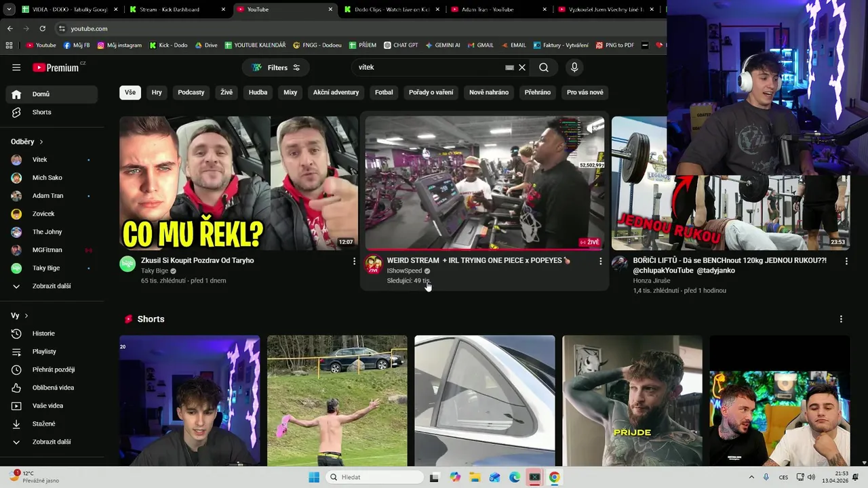Reload the page with refresh button
Screen dimensions: 868x488
(x=42, y=28)
